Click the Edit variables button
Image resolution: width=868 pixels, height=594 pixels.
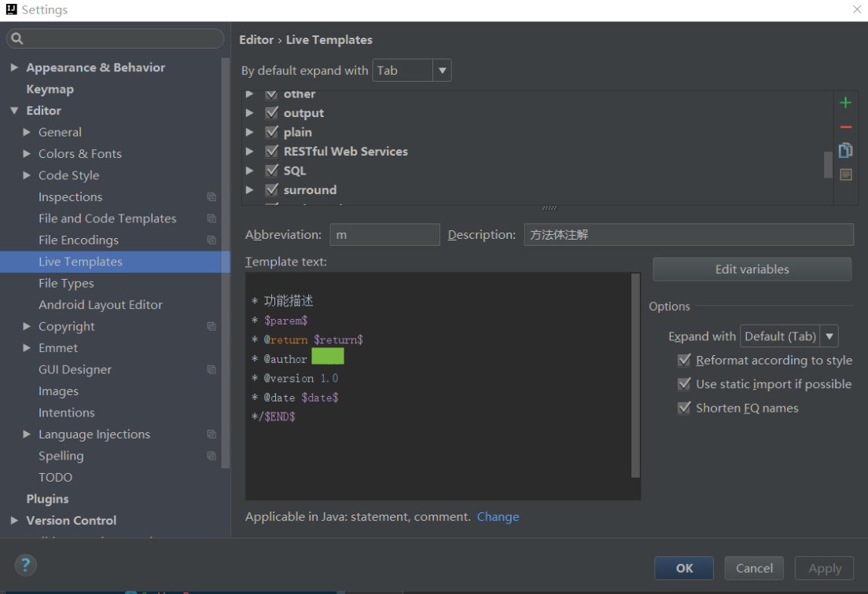pyautogui.click(x=752, y=269)
